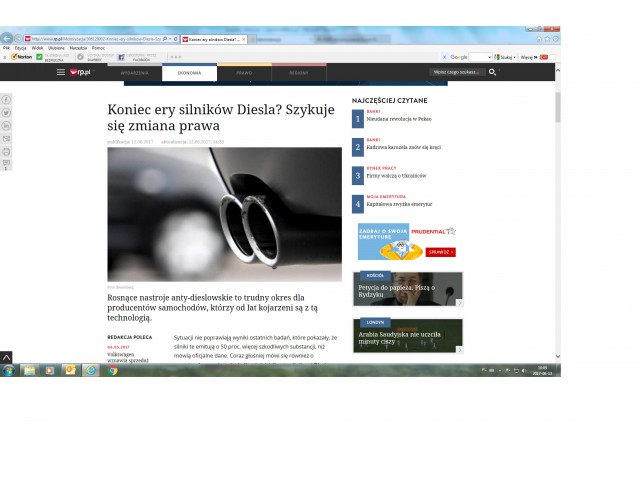This screenshot has width=640, height=480.
Task: Click the scroll-to-top chevron at bottom left
Action: coord(6,356)
